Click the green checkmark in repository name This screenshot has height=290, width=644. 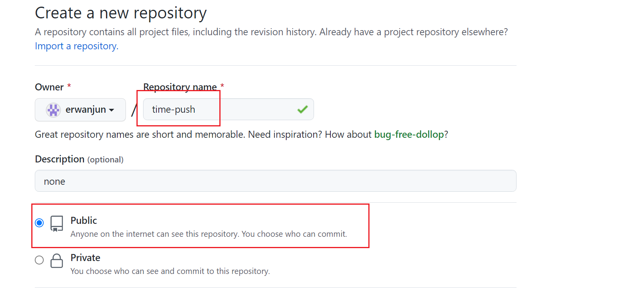tap(302, 110)
